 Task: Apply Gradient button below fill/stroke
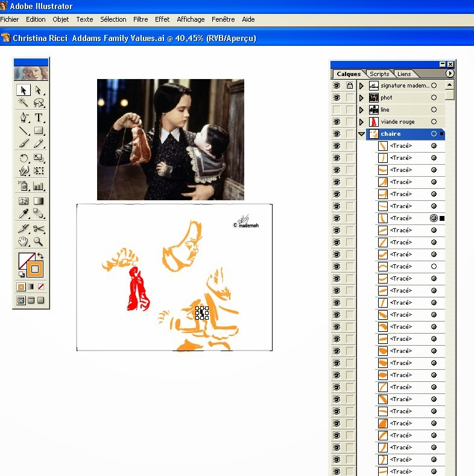(31, 287)
